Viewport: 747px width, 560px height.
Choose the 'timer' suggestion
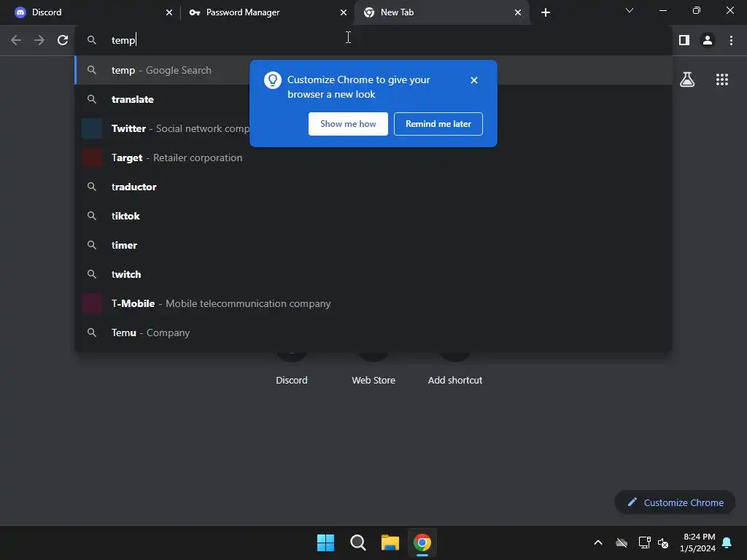click(x=373, y=245)
